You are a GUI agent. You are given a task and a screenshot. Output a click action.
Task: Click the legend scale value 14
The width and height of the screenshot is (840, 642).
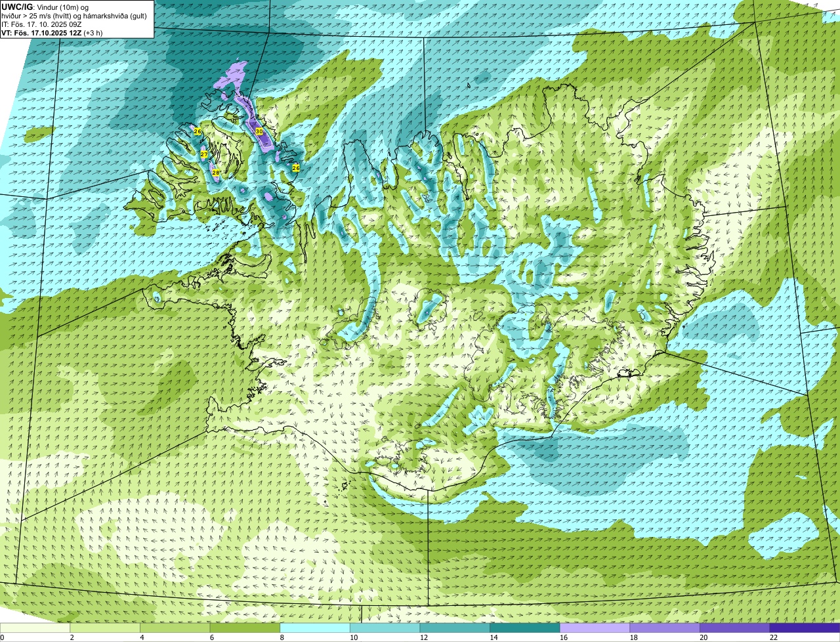click(493, 637)
